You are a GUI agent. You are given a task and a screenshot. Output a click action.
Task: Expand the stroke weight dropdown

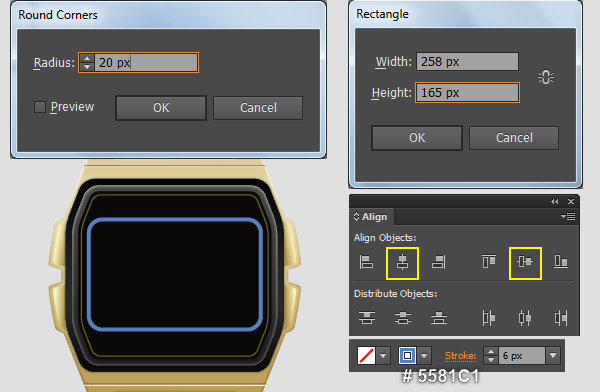553,356
